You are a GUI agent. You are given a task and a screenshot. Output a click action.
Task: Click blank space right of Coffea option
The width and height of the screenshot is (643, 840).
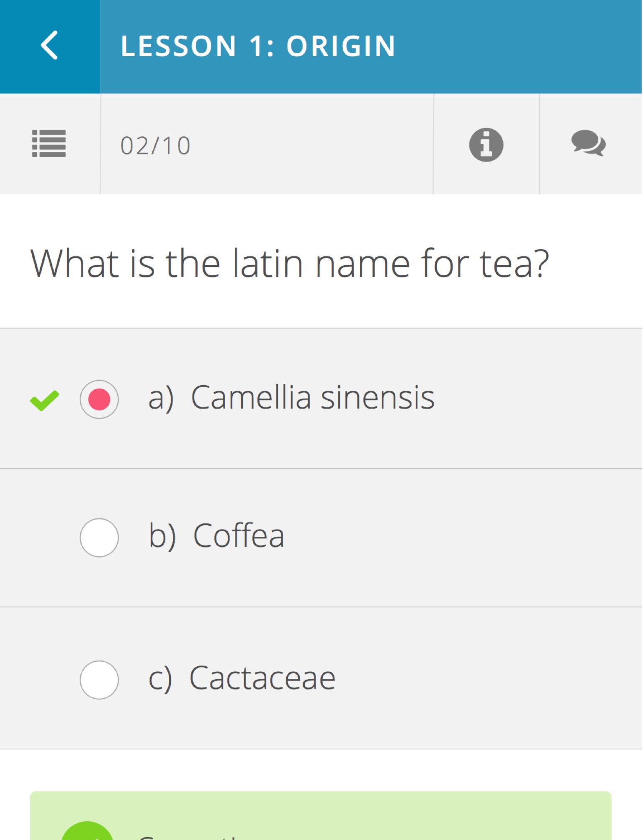click(460, 537)
